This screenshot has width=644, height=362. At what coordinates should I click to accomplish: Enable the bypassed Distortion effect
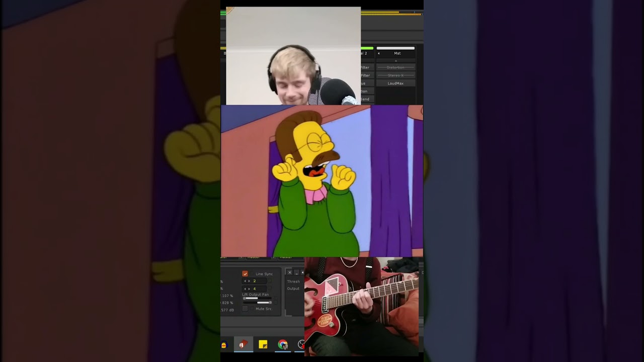coord(396,67)
